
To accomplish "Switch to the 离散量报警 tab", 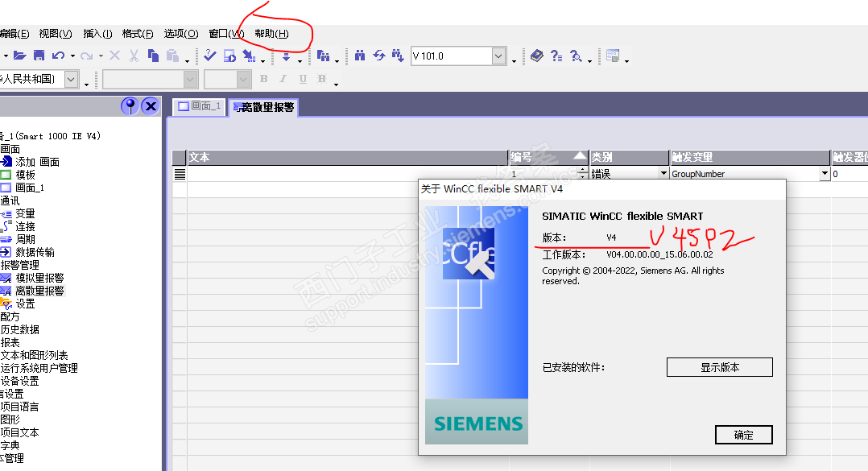I will [x=263, y=107].
